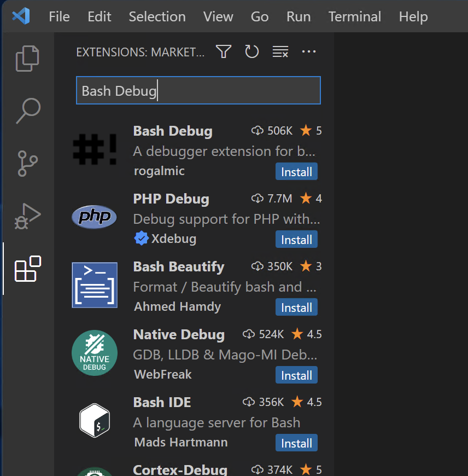Screen dimensions: 468x476
Task: Open the More Actions menu
Action: (x=309, y=51)
